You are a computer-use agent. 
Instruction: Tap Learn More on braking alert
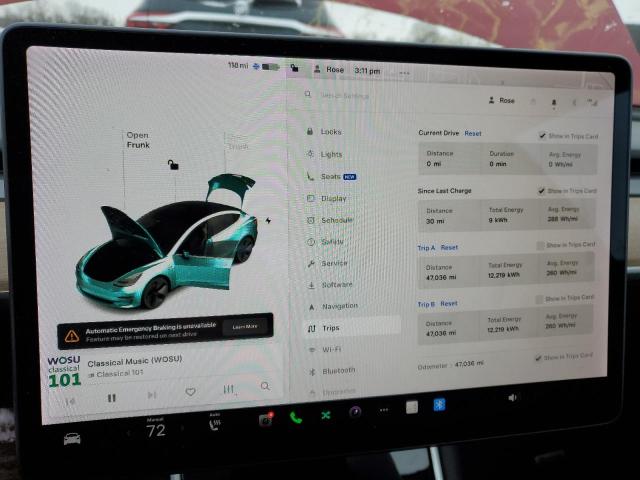point(245,327)
